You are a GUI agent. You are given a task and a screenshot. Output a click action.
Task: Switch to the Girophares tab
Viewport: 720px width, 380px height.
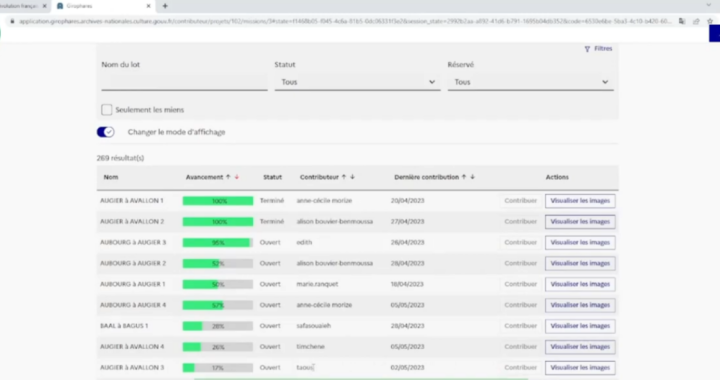click(x=103, y=6)
